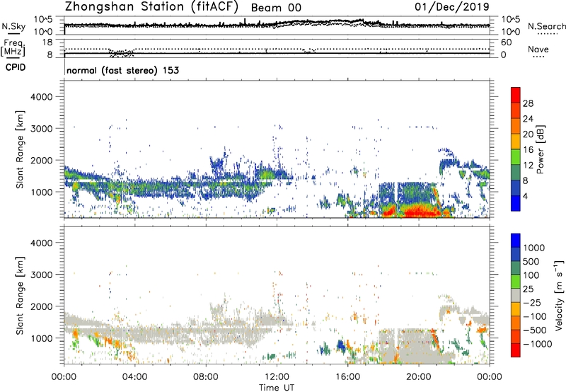
Task: Click the '4000' tick on the power panel
Action: [42, 96]
